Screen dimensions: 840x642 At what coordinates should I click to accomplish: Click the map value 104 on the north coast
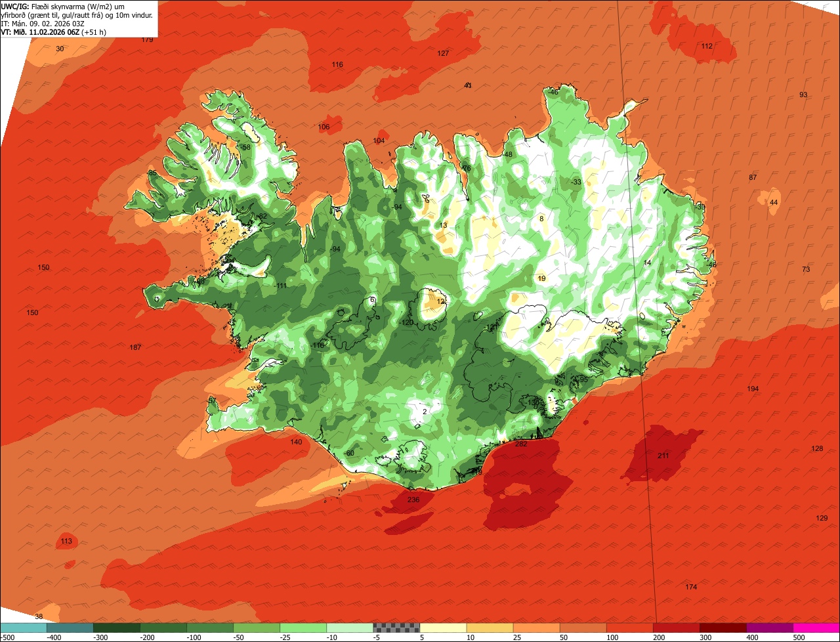point(379,140)
